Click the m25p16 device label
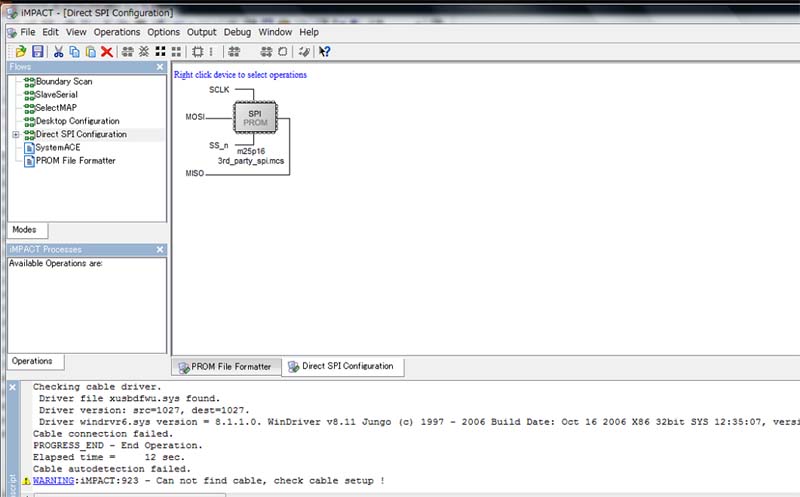This screenshot has height=497, width=800. coord(251,151)
